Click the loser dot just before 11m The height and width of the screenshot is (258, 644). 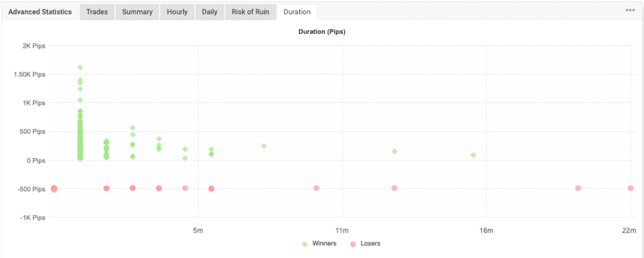tap(316, 188)
